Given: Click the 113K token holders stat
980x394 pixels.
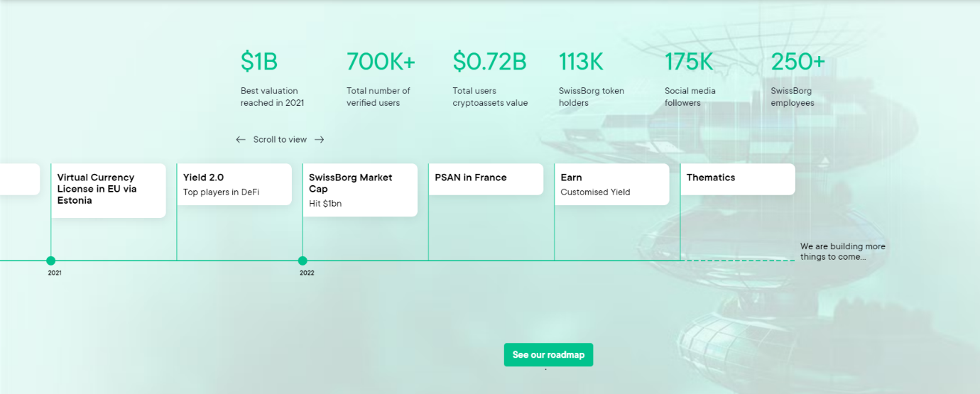Looking at the screenshot, I should 581,62.
